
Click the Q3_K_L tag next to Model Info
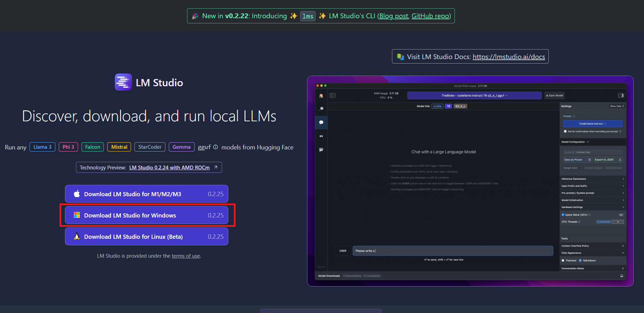[460, 106]
